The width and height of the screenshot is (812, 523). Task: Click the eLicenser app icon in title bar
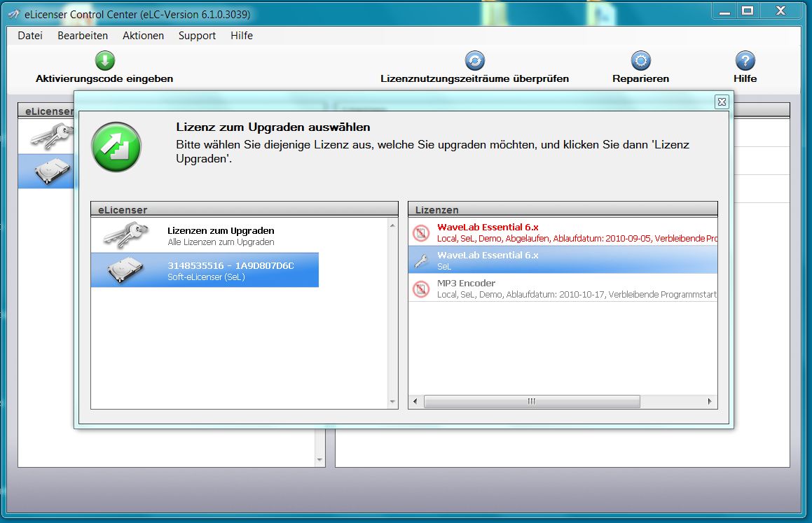click(14, 15)
